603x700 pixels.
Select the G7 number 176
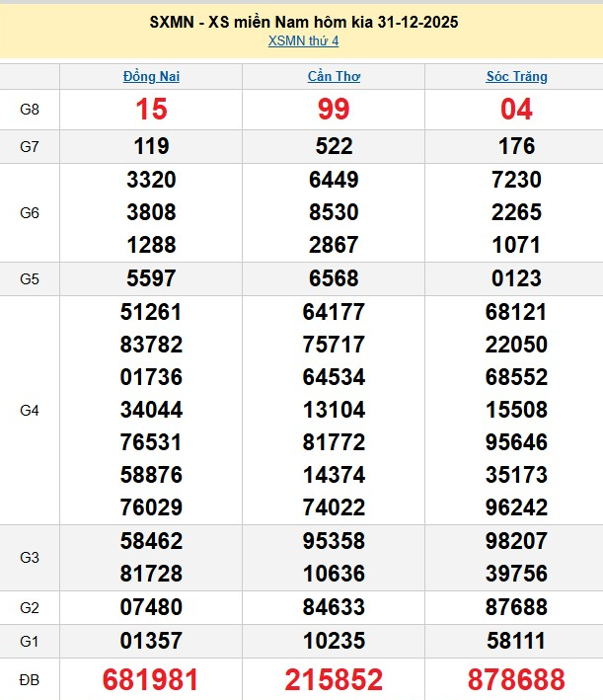516,146
